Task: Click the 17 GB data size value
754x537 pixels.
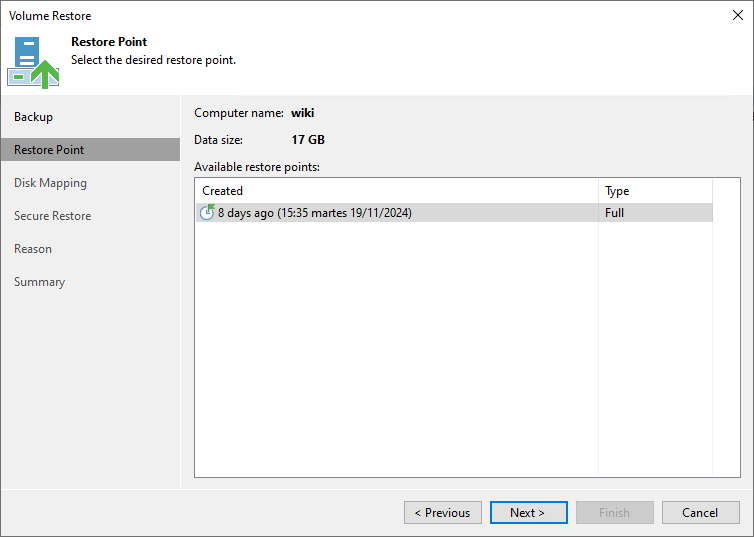Action: pyautogui.click(x=308, y=140)
